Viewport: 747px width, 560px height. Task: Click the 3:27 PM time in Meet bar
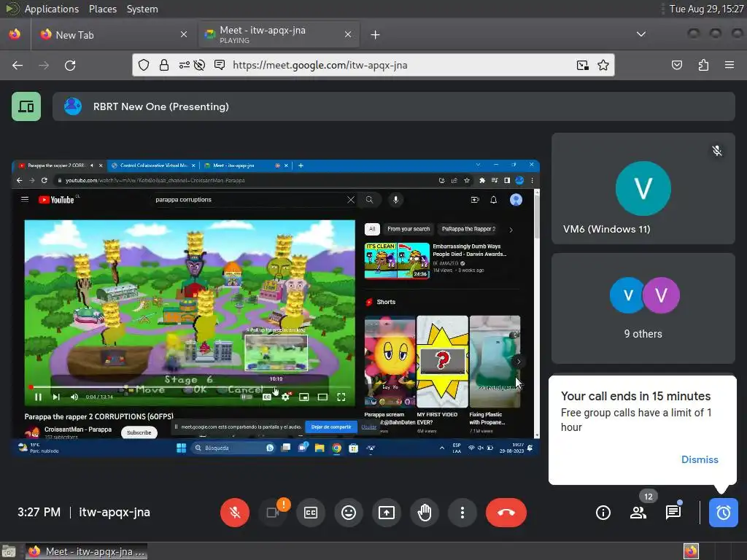tap(39, 513)
